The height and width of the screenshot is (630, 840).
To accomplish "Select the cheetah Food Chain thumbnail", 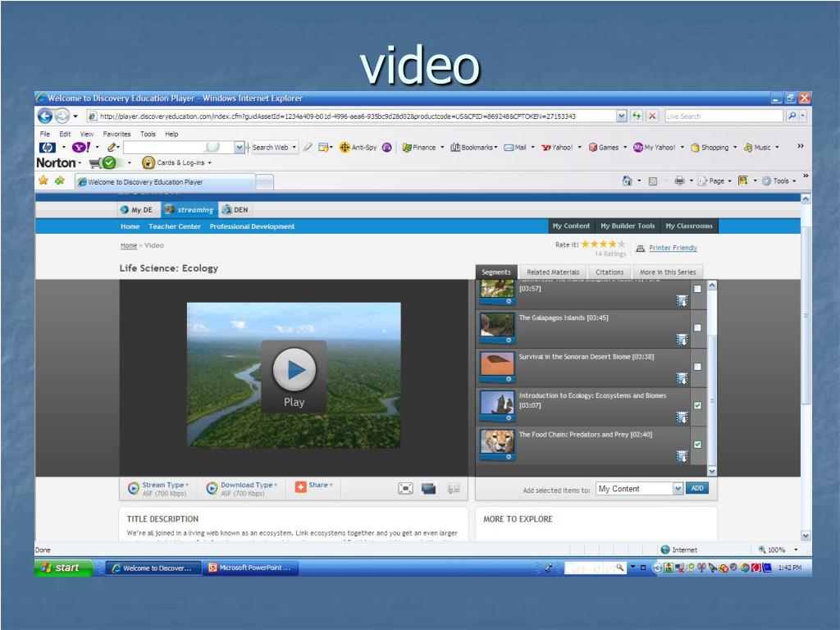I will [497, 442].
